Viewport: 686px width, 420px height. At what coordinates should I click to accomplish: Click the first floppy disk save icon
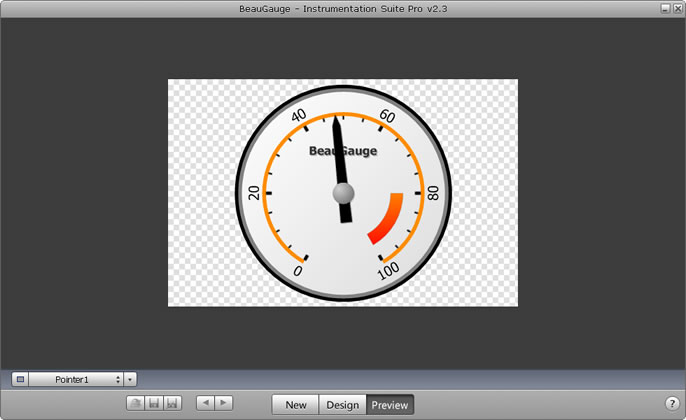tap(154, 403)
